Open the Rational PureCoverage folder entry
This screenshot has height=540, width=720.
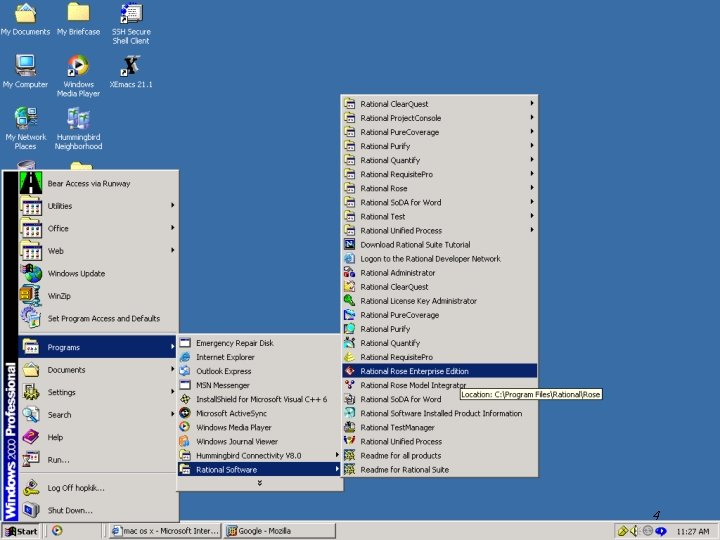click(x=439, y=132)
